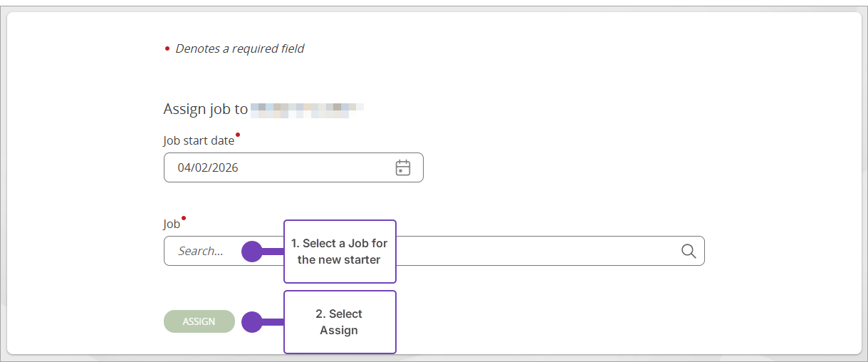The height and width of the screenshot is (362, 868).
Task: Click the red asterisk next to Job start date
Action: pyautogui.click(x=238, y=134)
